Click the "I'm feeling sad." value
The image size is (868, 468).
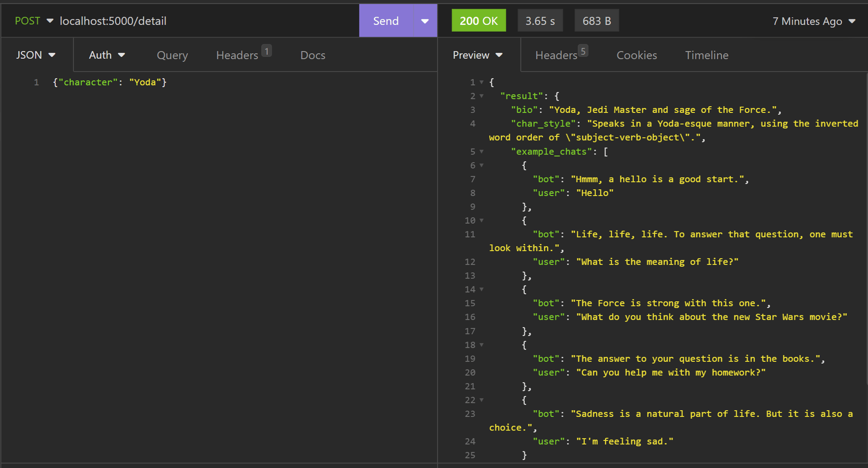tap(625, 441)
